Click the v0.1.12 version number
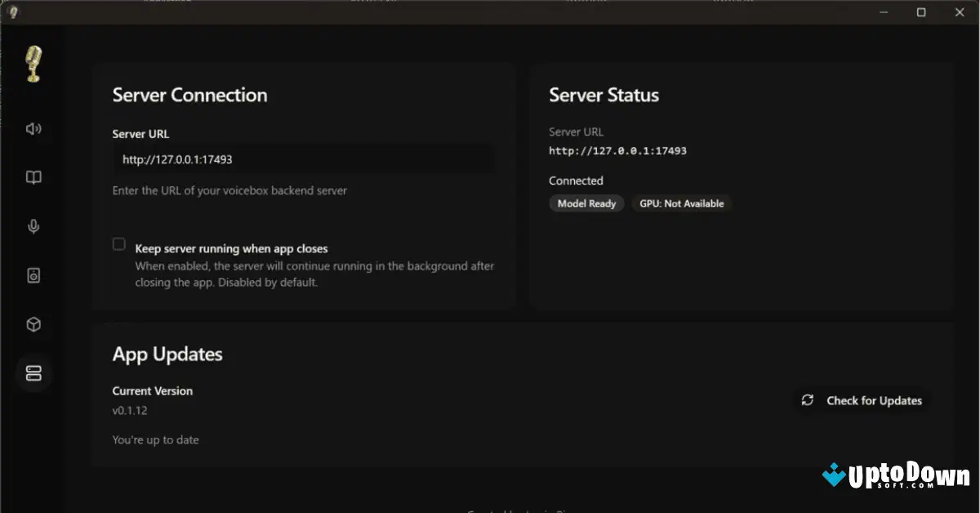Image resolution: width=980 pixels, height=513 pixels. point(130,411)
